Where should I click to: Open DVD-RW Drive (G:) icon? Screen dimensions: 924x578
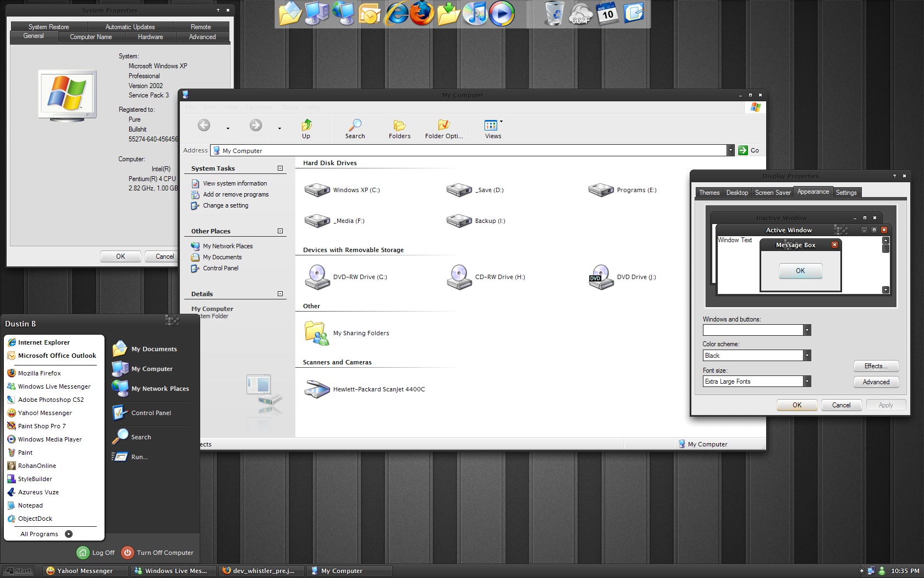(x=317, y=277)
